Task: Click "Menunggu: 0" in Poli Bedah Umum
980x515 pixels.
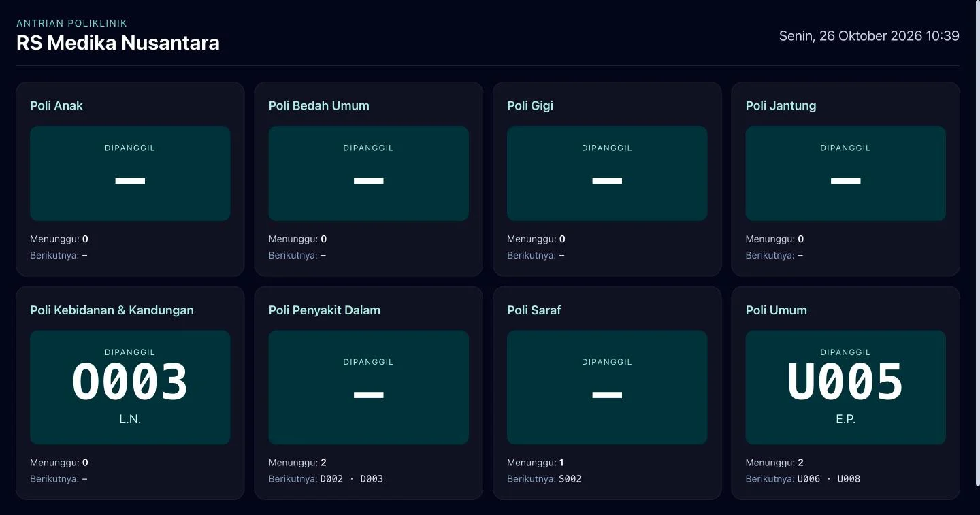Action: pos(297,239)
